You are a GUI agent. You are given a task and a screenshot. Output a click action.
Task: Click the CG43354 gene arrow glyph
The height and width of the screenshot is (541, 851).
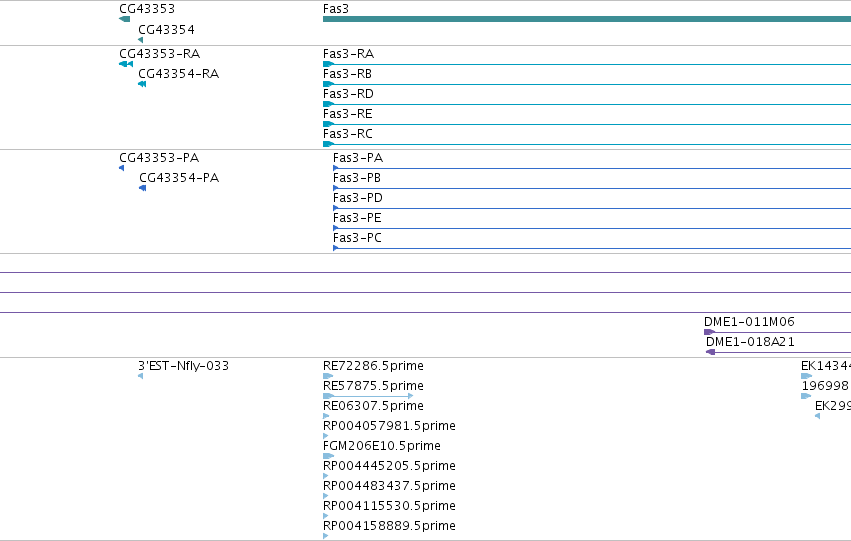[x=141, y=40]
